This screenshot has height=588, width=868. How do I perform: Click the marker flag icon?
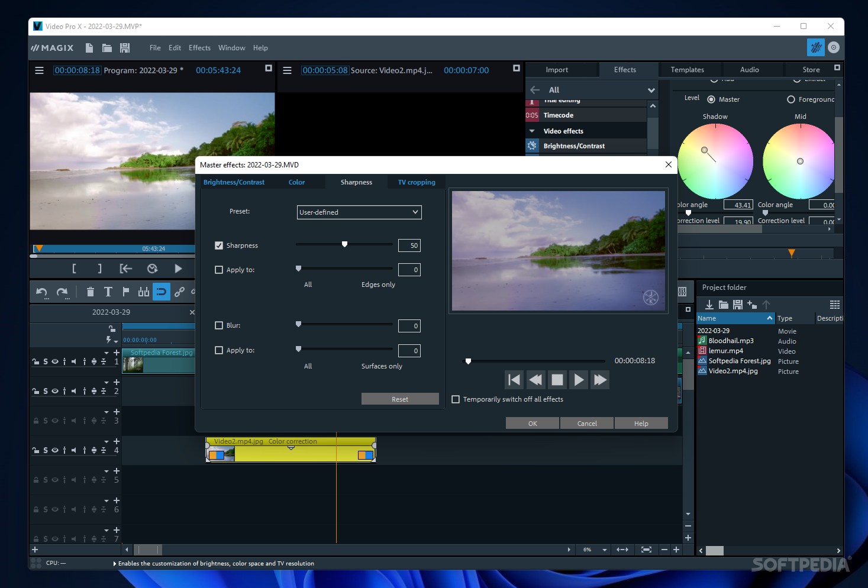[125, 292]
